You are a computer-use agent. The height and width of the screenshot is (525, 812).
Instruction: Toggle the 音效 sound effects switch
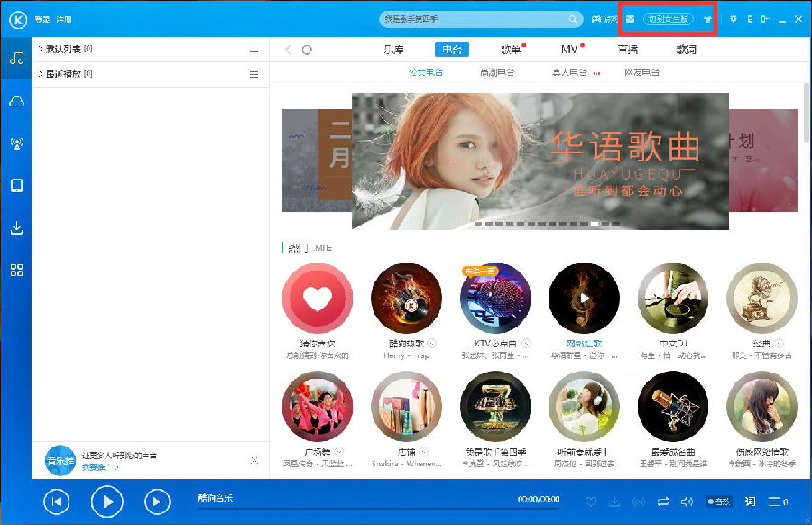tap(717, 502)
